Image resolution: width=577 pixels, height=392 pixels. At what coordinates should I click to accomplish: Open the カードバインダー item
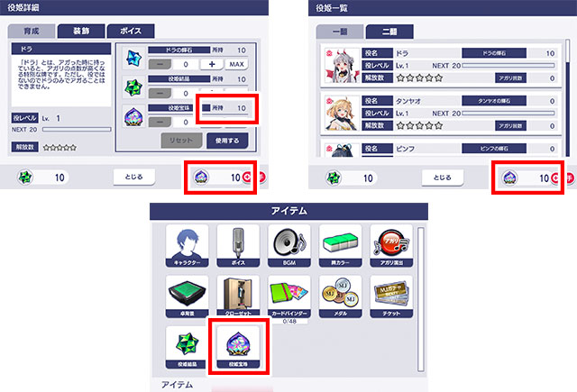pos(289,296)
